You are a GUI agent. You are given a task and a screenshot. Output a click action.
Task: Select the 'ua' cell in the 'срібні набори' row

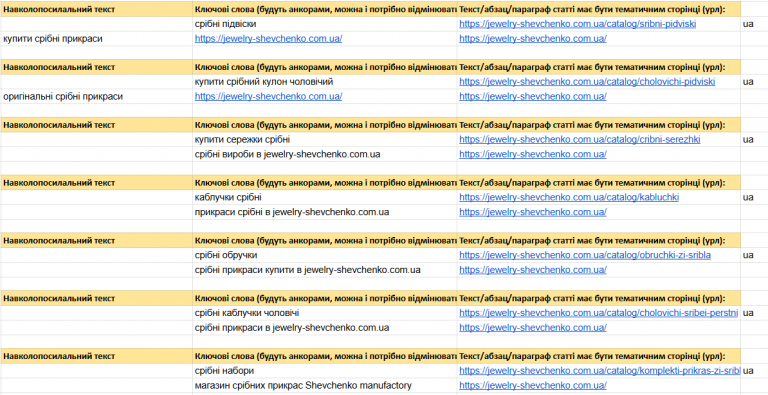[754, 371]
